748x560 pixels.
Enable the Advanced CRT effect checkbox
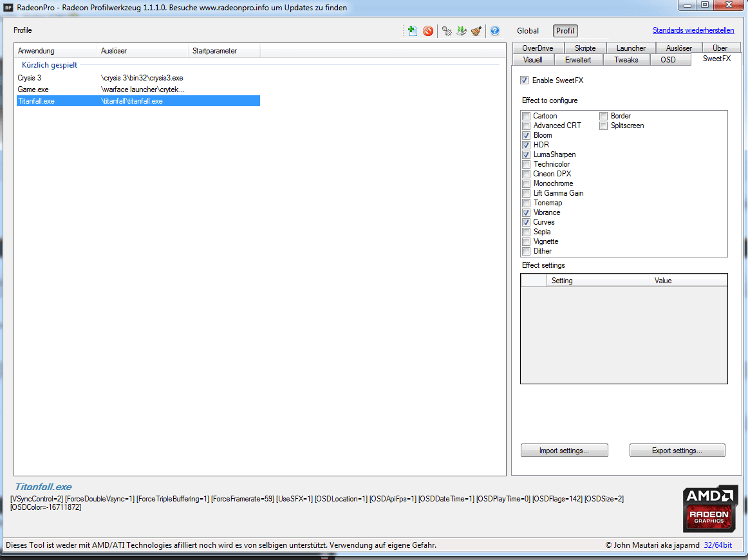(526, 126)
